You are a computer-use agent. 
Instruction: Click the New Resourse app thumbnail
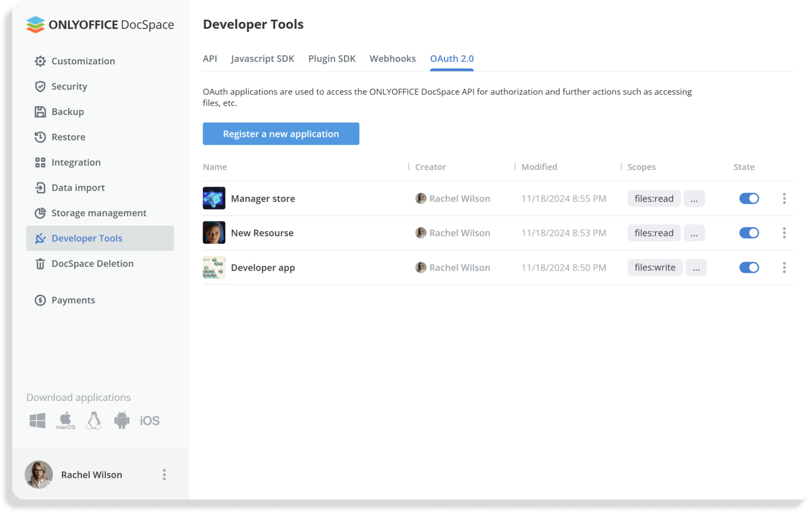pos(214,233)
